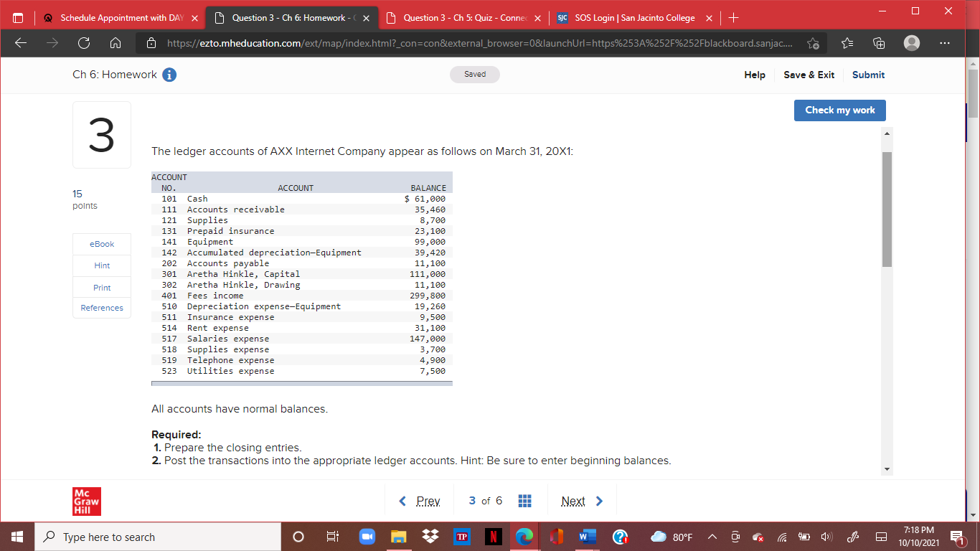Open the TP app in taskbar
Screen dimensions: 980x551
pyautogui.click(x=462, y=537)
